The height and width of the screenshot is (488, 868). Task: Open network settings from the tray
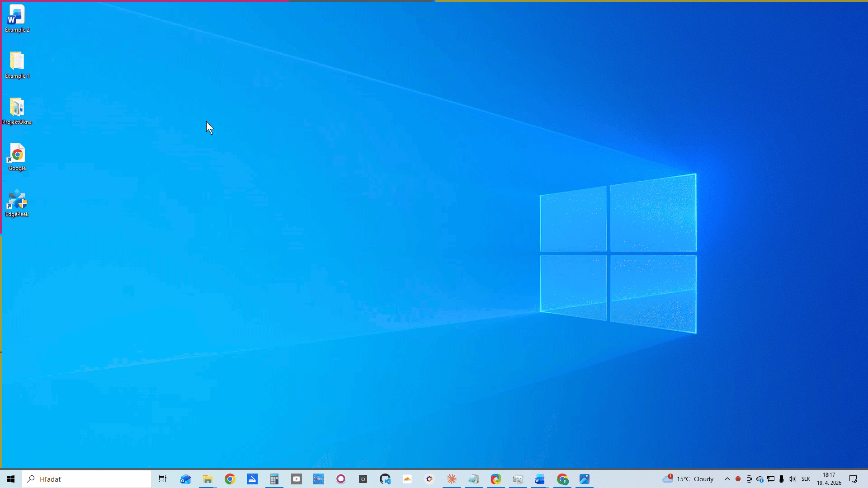click(770, 479)
